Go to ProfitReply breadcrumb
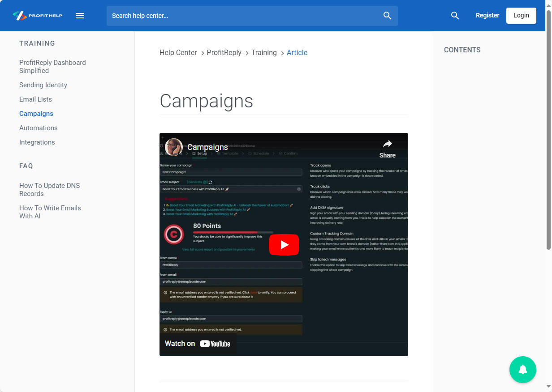This screenshot has height=392, width=552. click(224, 53)
